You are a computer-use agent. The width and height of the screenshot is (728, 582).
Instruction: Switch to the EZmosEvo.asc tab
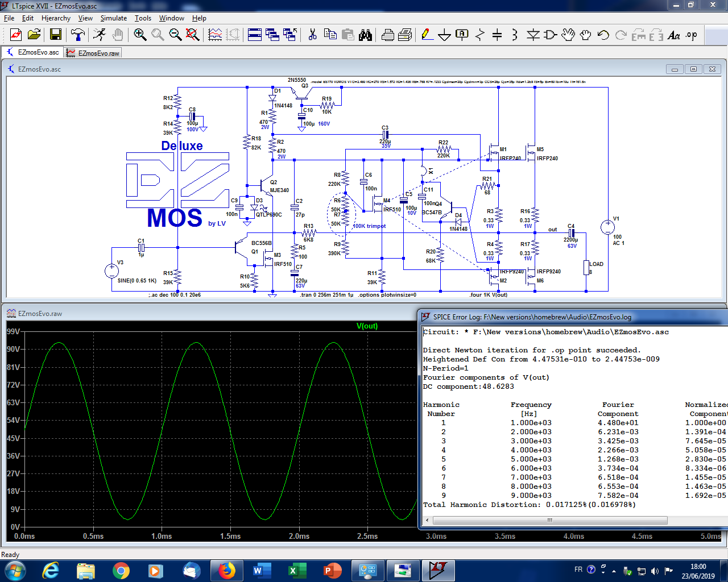pos(32,52)
